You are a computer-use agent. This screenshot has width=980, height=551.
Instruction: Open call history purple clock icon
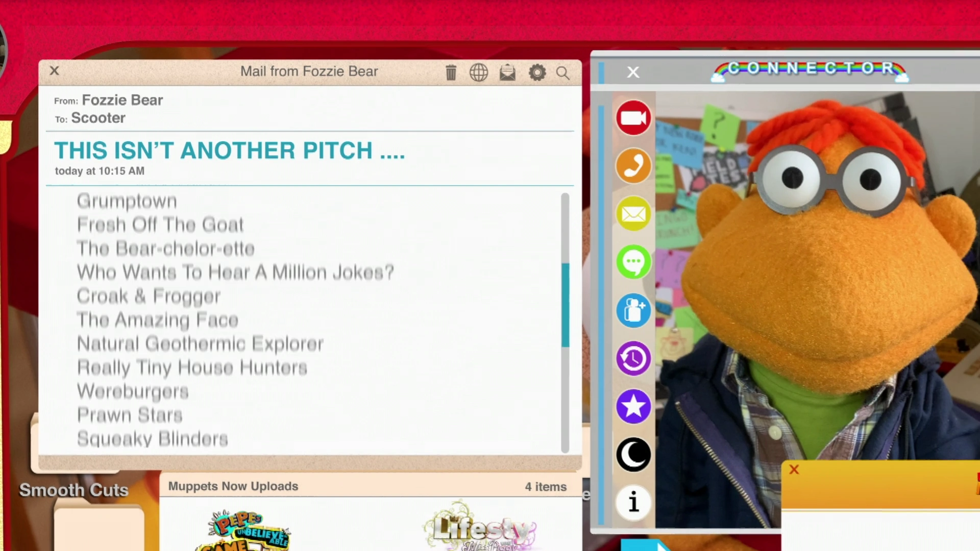633,358
